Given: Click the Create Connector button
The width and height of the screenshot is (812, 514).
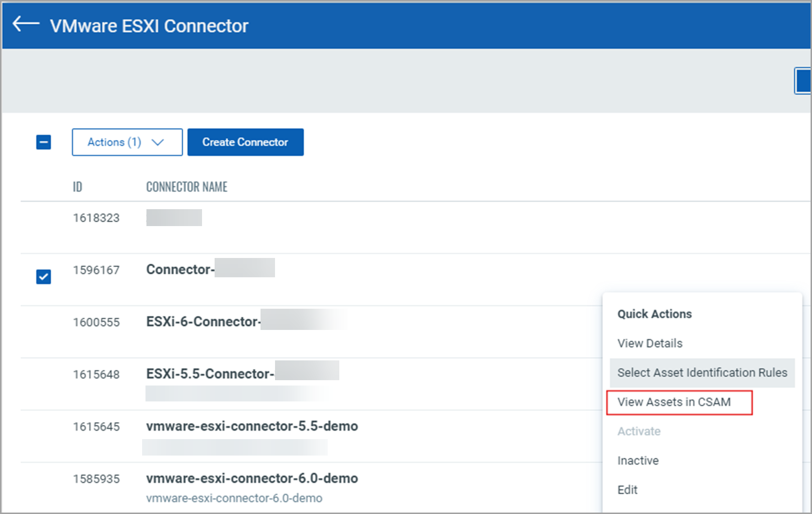Looking at the screenshot, I should (x=245, y=142).
